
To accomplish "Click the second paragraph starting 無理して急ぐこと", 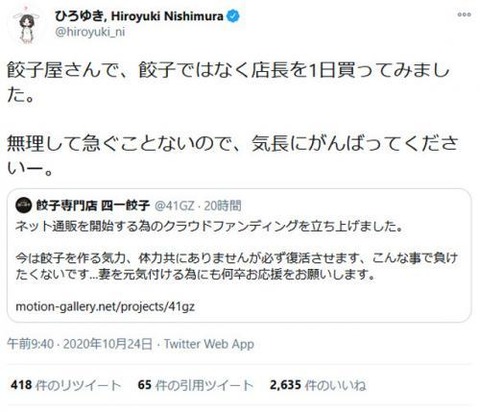I will [x=232, y=155].
